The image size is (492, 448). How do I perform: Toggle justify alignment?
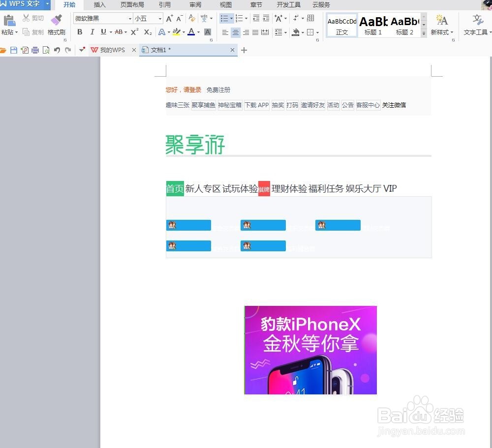tap(255, 32)
